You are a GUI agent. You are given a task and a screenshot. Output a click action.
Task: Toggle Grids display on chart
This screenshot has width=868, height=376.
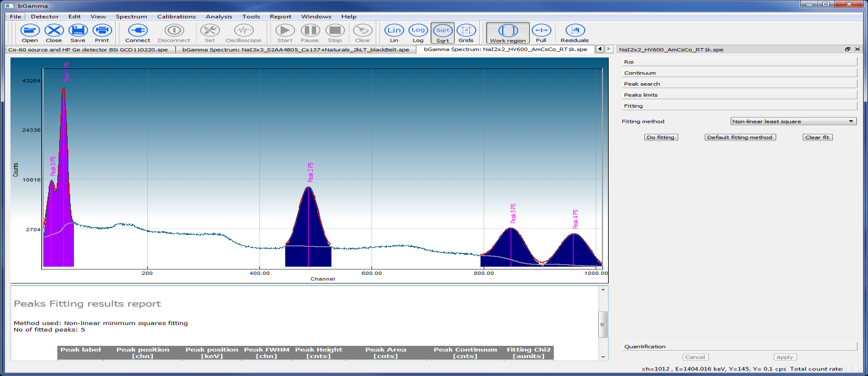(x=466, y=33)
